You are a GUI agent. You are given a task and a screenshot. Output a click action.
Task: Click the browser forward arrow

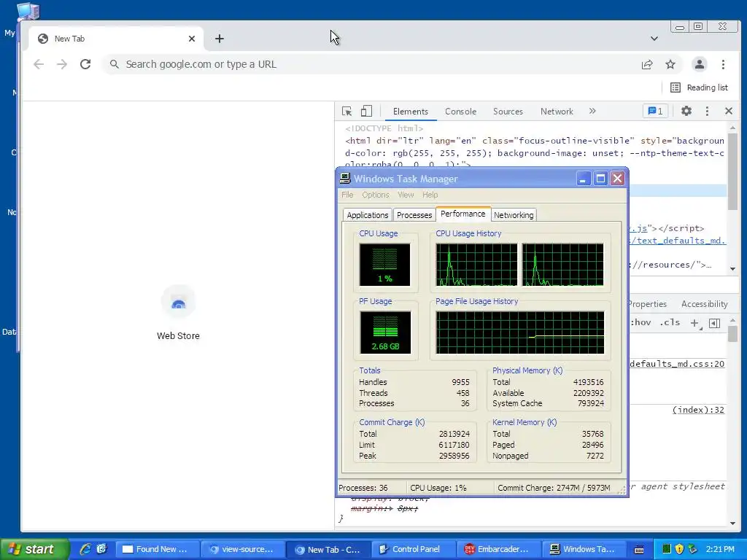(62, 64)
